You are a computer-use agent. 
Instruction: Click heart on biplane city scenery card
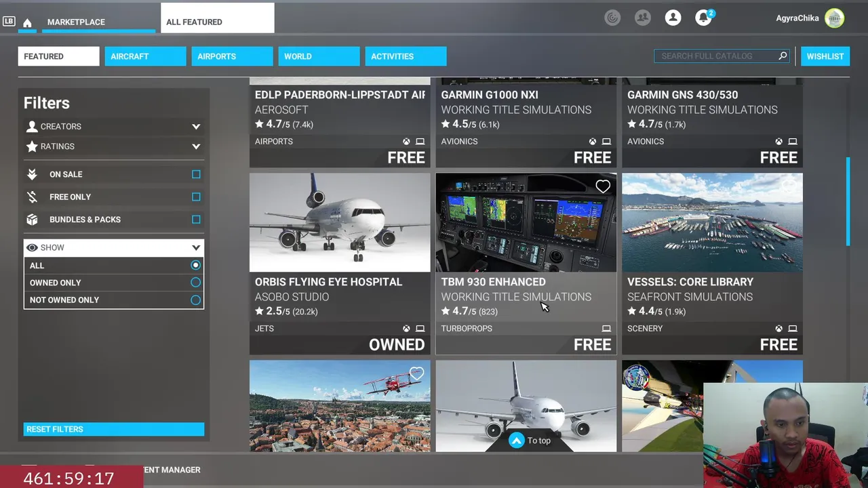point(416,373)
